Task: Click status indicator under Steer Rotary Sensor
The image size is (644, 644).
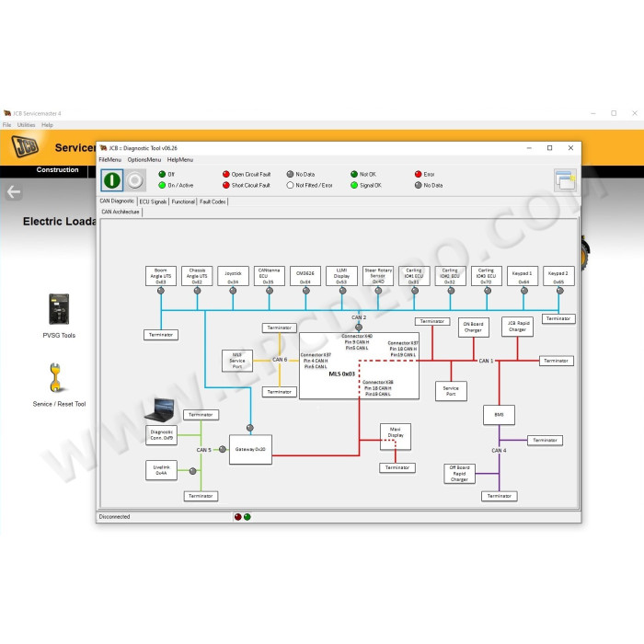Action: click(378, 291)
